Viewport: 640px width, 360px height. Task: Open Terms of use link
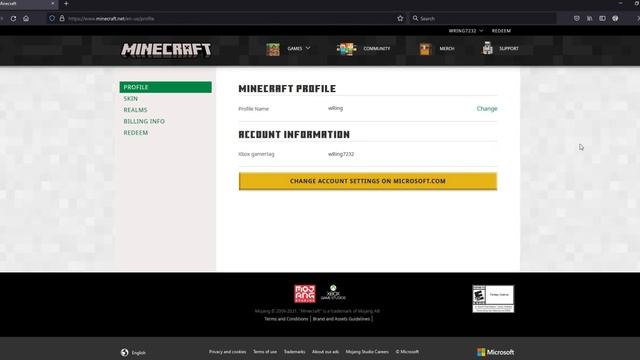pyautogui.click(x=265, y=351)
